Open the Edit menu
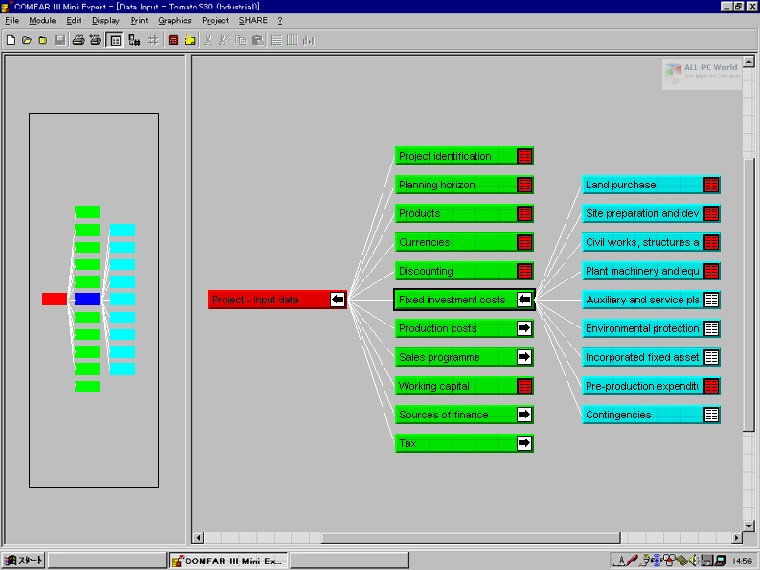Image resolution: width=760 pixels, height=570 pixels. click(74, 20)
